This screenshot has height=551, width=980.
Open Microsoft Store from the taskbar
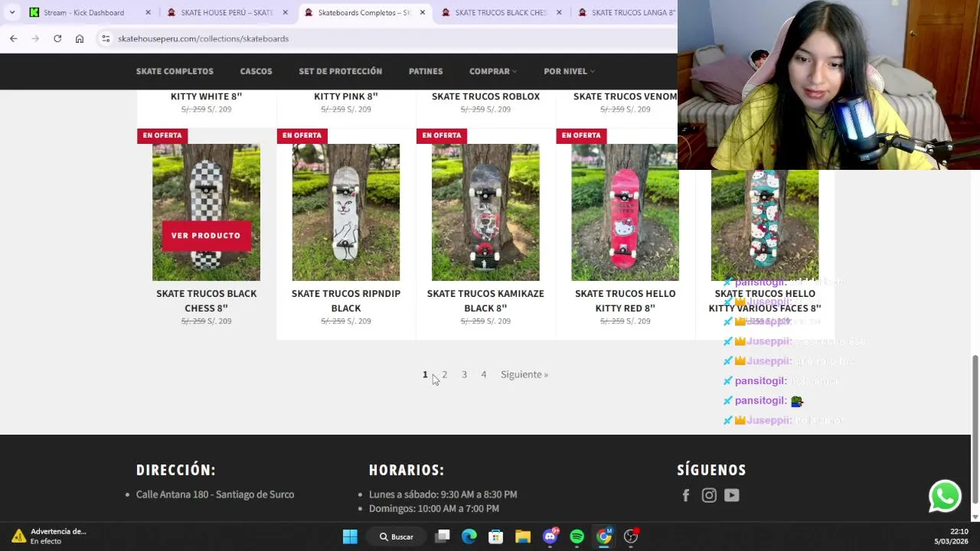pos(495,536)
